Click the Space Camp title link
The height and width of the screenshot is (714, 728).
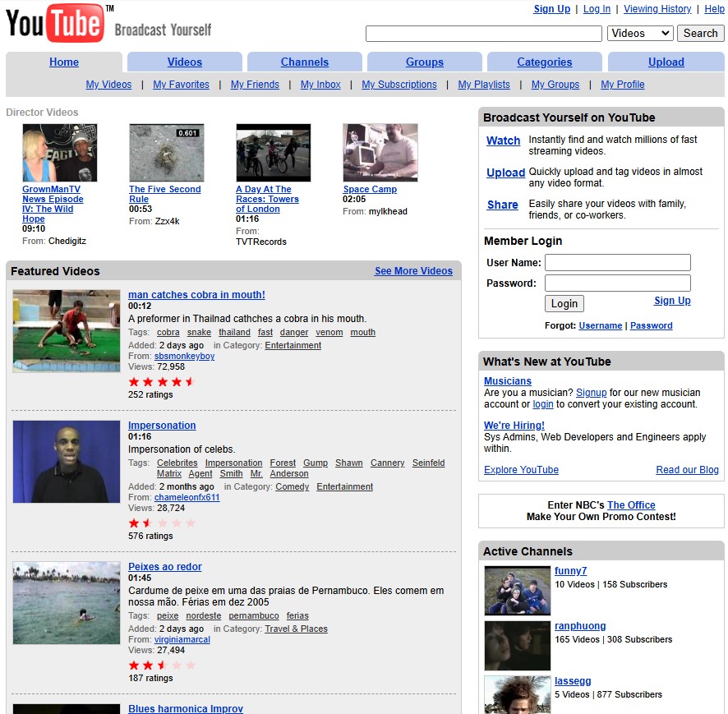tap(370, 189)
